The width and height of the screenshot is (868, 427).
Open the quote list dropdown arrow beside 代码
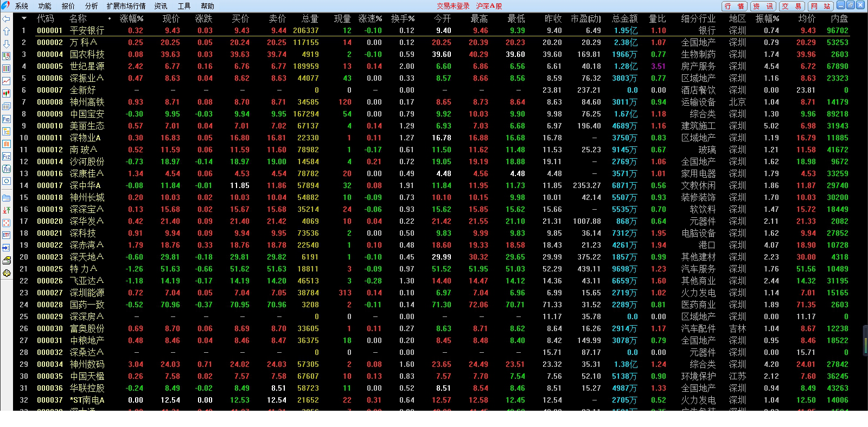[x=24, y=18]
